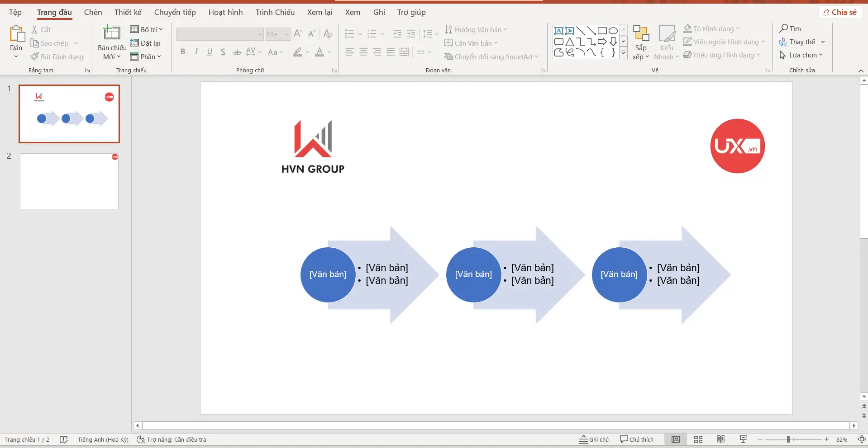Click the zoom slider handle
Viewport: 868px width, 448px height.
[788, 439]
